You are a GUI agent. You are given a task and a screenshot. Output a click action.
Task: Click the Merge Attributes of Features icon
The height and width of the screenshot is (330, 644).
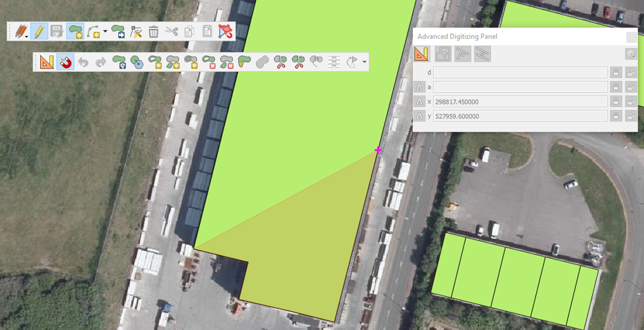pos(334,62)
